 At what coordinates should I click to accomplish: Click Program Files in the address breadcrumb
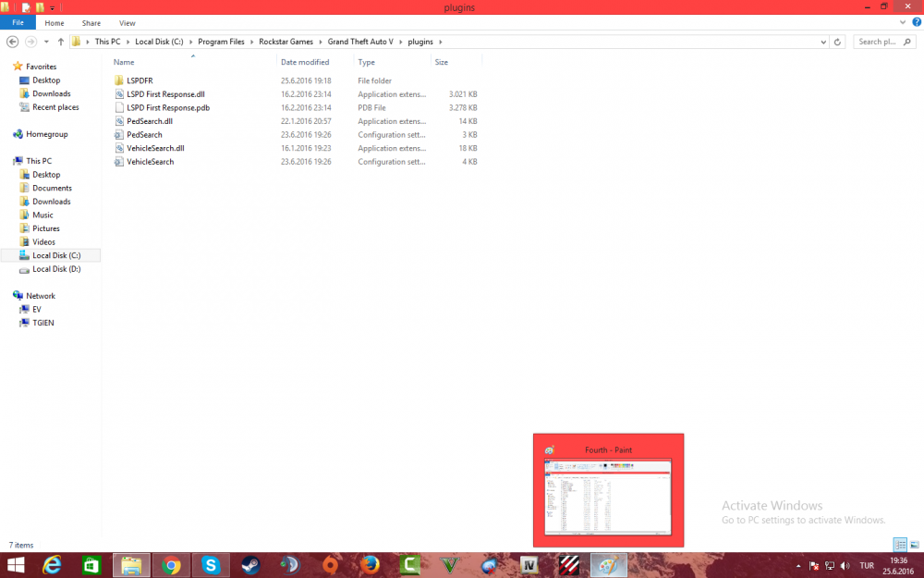tap(221, 42)
